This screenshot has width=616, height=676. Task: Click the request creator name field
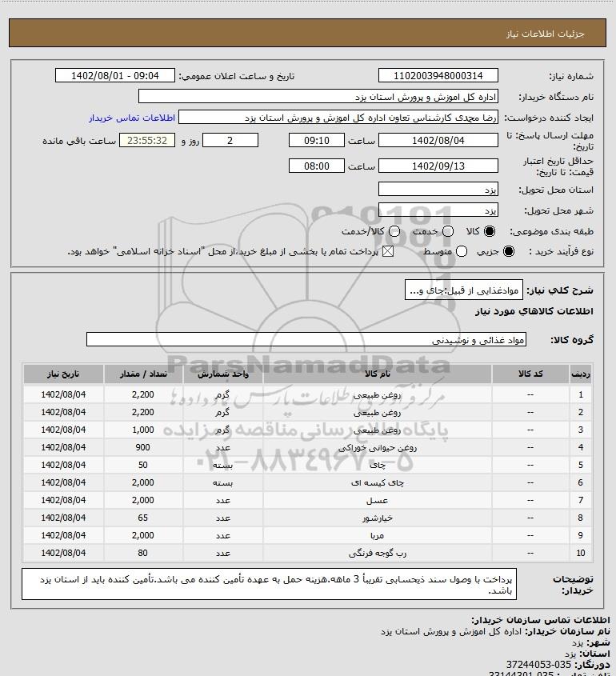click(x=338, y=118)
